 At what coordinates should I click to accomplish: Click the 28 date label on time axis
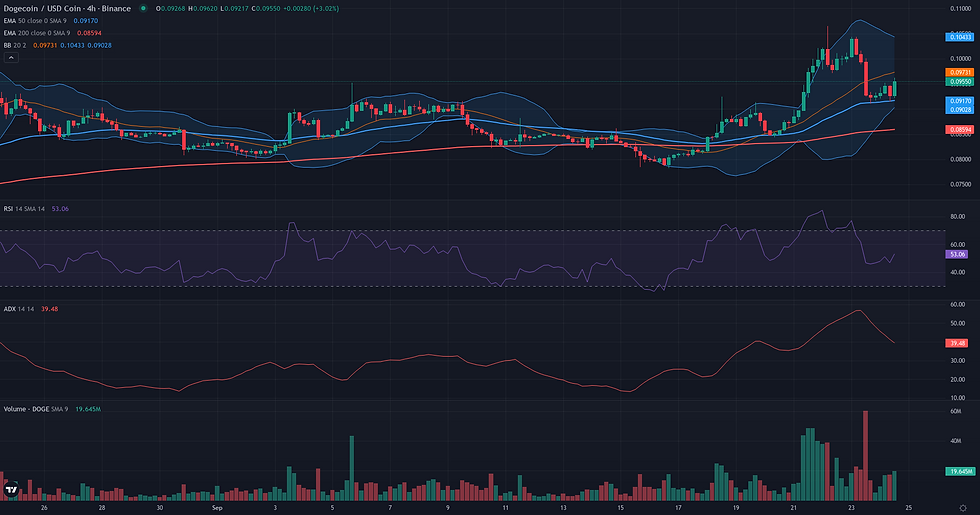pos(102,508)
